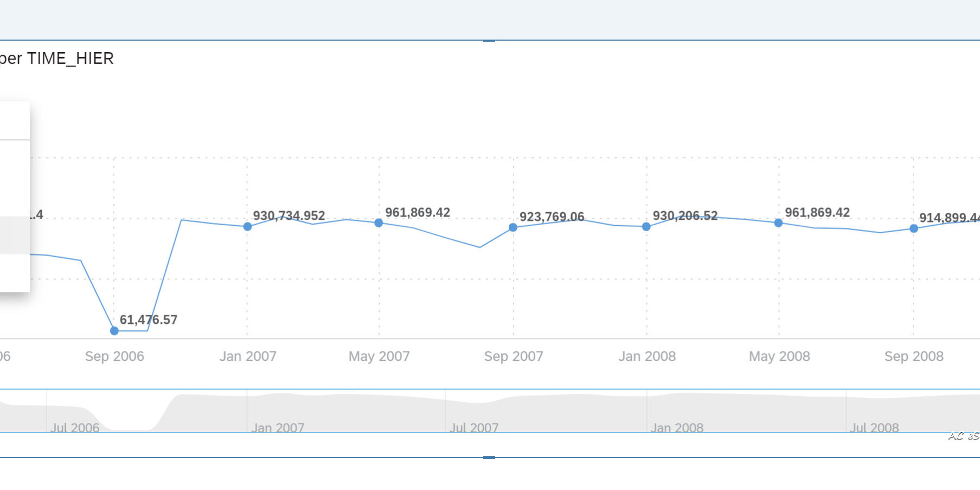Click the Jan 2008 x-axis label
This screenshot has height=490, width=980.
pyautogui.click(x=647, y=357)
